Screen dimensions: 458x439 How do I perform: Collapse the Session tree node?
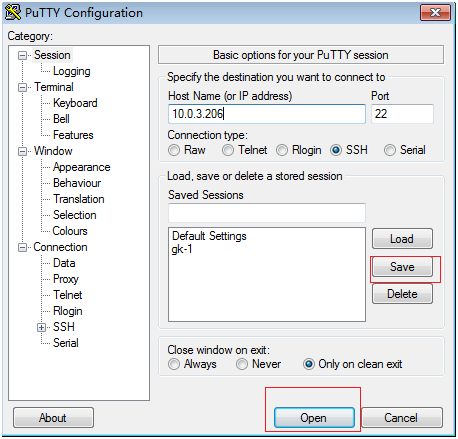point(22,55)
